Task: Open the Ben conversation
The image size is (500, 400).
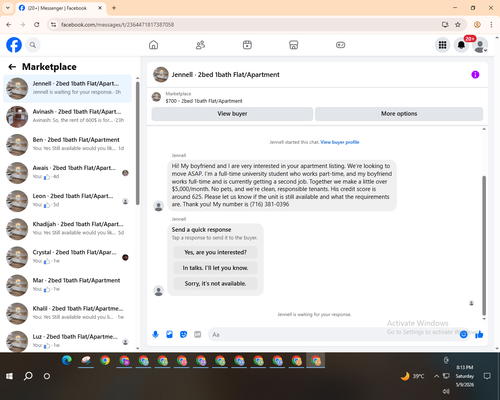Action: pyautogui.click(x=67, y=145)
